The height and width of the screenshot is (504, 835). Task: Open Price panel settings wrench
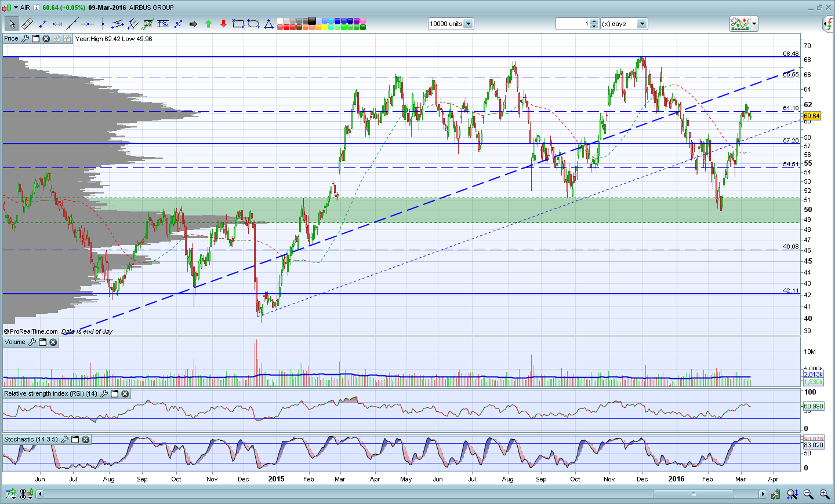pos(25,39)
